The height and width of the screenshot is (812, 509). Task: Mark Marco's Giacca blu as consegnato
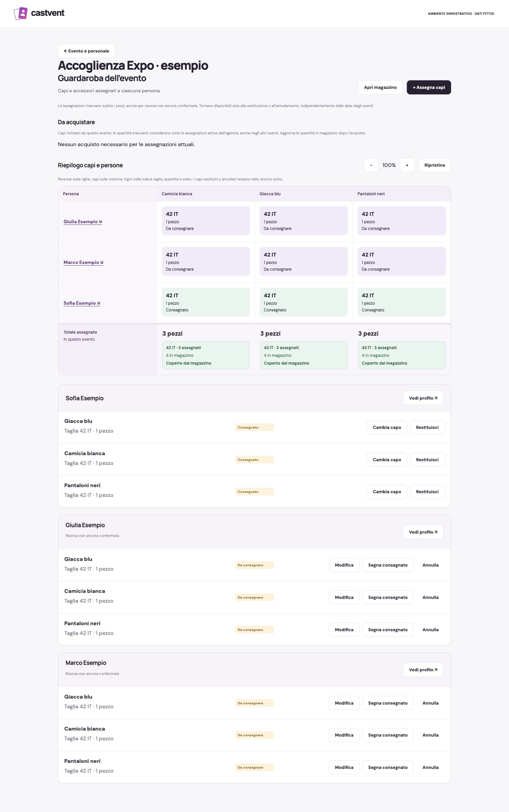click(x=388, y=703)
